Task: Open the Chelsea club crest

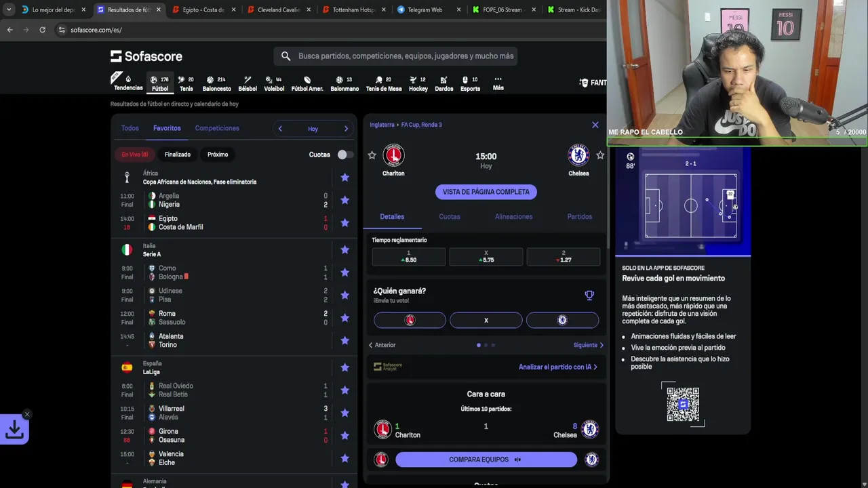Action: point(578,155)
